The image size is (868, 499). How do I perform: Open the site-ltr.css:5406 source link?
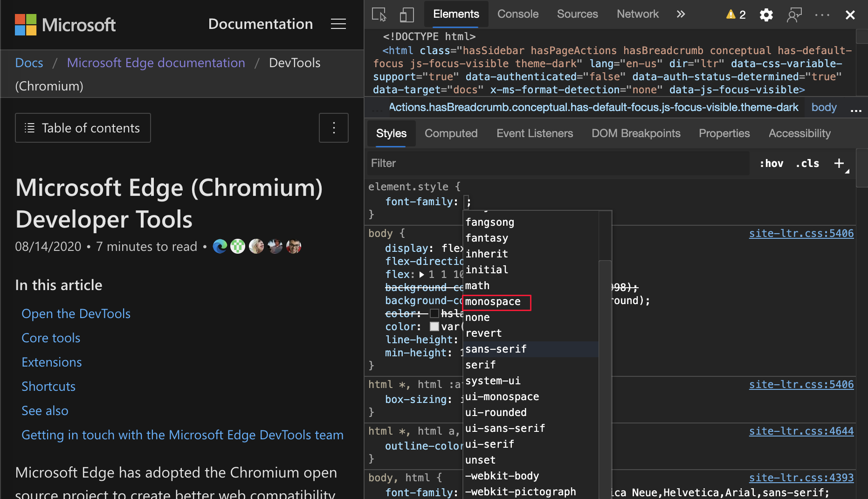[801, 233]
